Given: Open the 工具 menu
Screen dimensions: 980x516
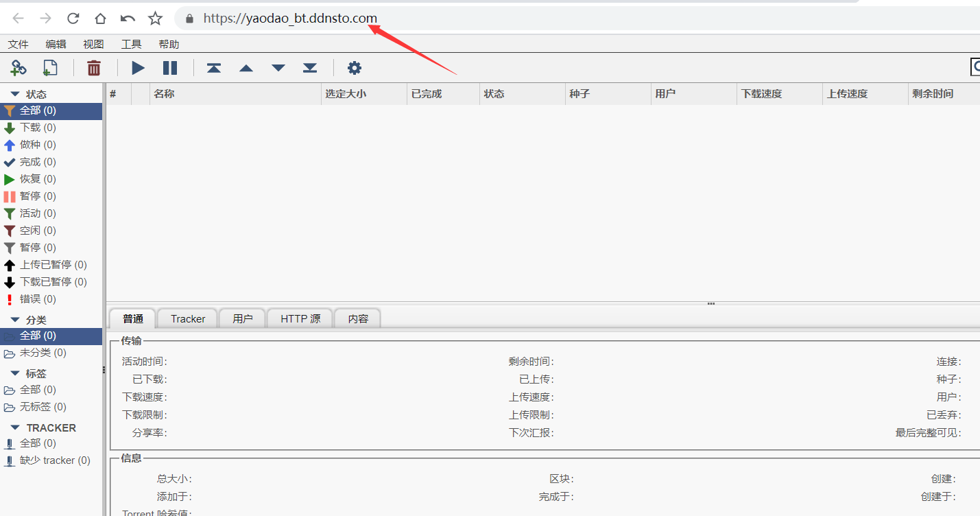Looking at the screenshot, I should click(131, 44).
